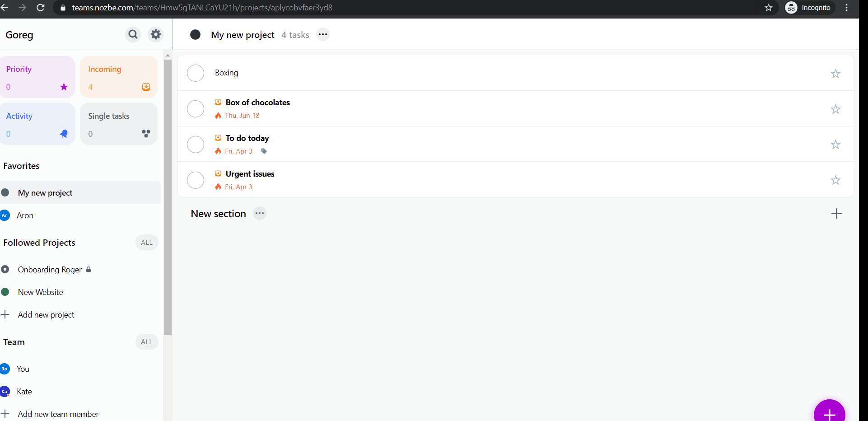Click the green New Website color dot
Viewport: 868px width, 421px height.
click(5, 292)
